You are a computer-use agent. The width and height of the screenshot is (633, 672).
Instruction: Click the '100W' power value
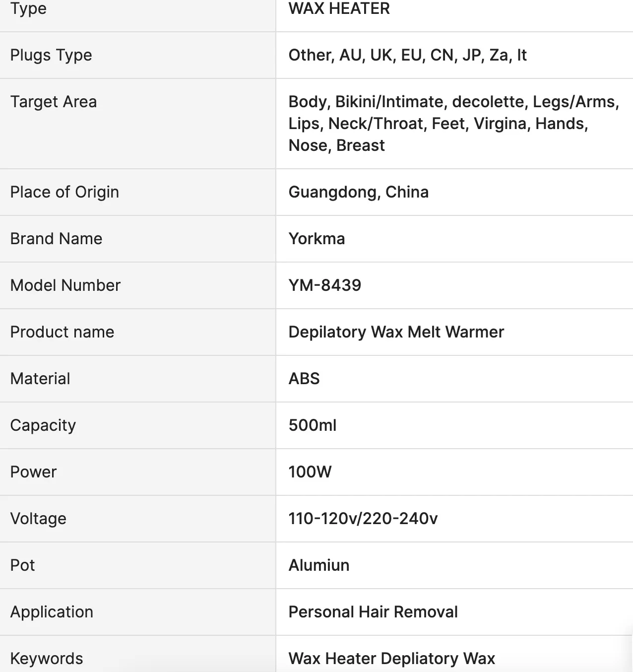[310, 472]
